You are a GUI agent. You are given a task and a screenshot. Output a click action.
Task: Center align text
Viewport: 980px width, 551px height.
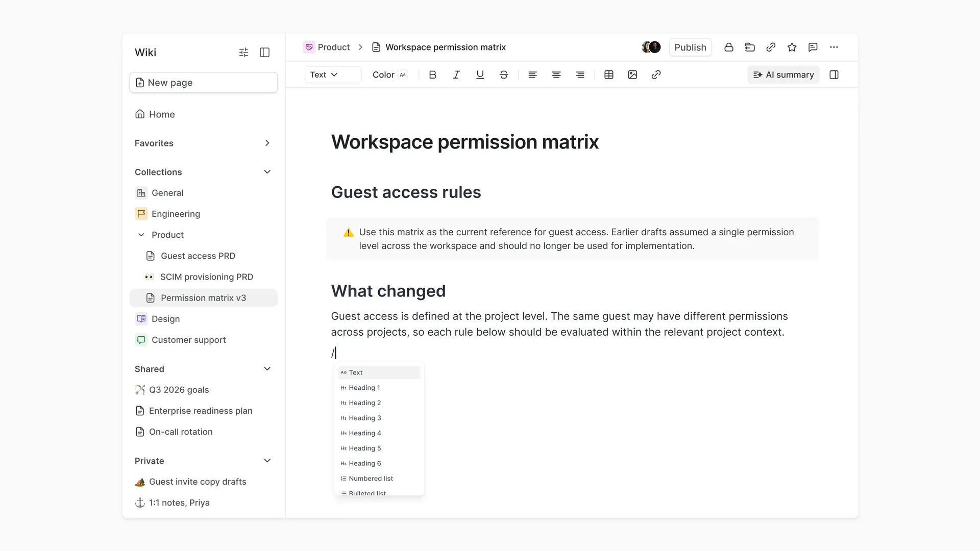(x=556, y=75)
